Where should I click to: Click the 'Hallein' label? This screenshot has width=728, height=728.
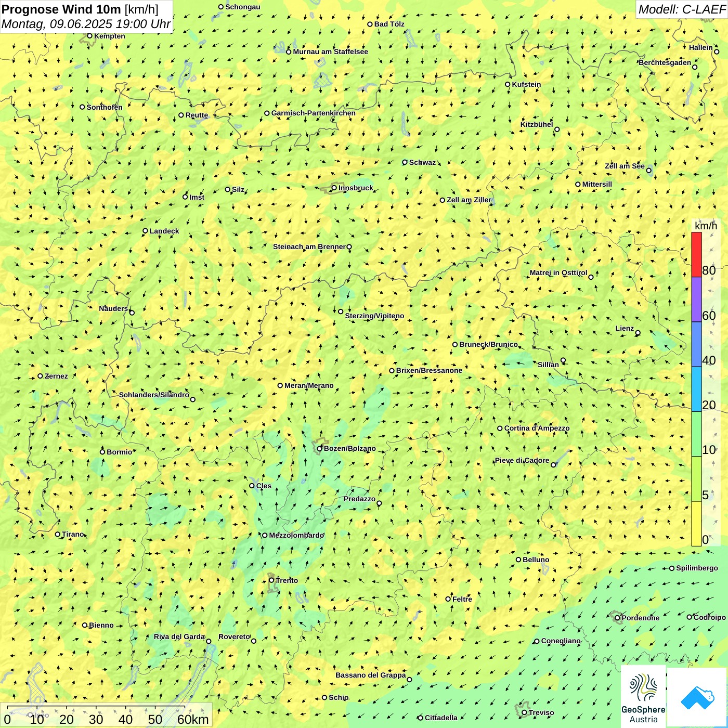701,47
